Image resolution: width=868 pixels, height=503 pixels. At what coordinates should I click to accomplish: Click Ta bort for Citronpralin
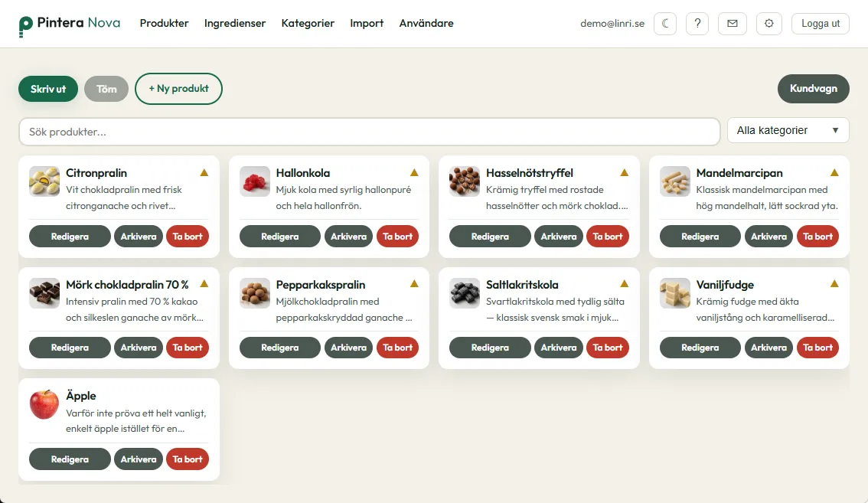tap(187, 237)
